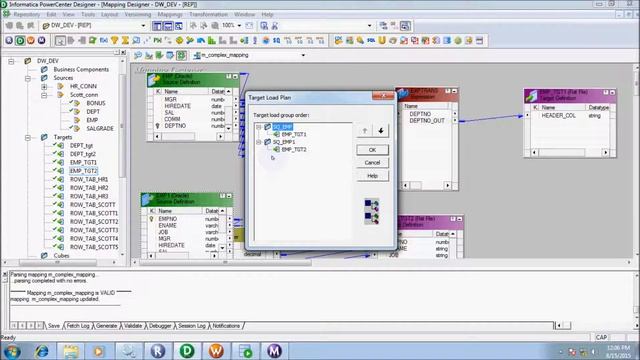Switch to the Validate output tab
Screen dimensions: 640x360
tap(133, 326)
